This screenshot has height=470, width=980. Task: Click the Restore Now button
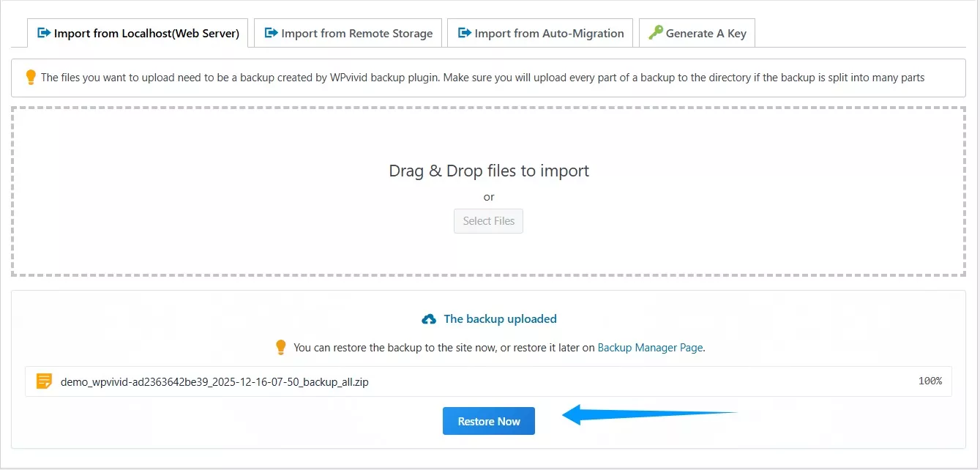coord(489,421)
